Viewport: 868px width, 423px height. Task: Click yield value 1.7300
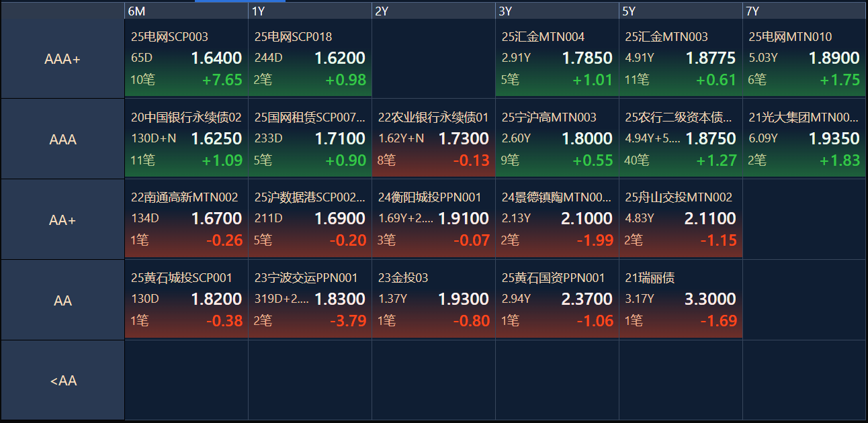[464, 139]
